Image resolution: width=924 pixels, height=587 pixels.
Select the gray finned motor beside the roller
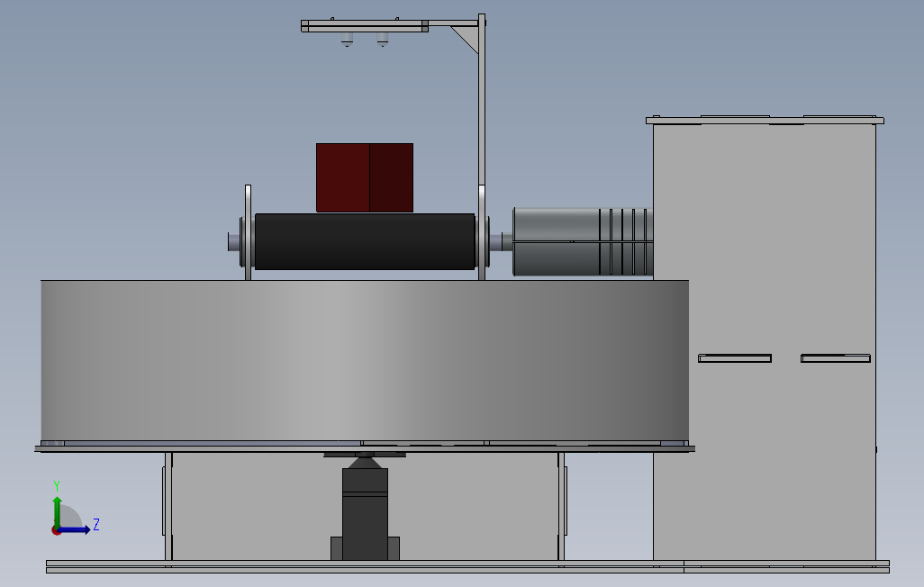click(583, 241)
